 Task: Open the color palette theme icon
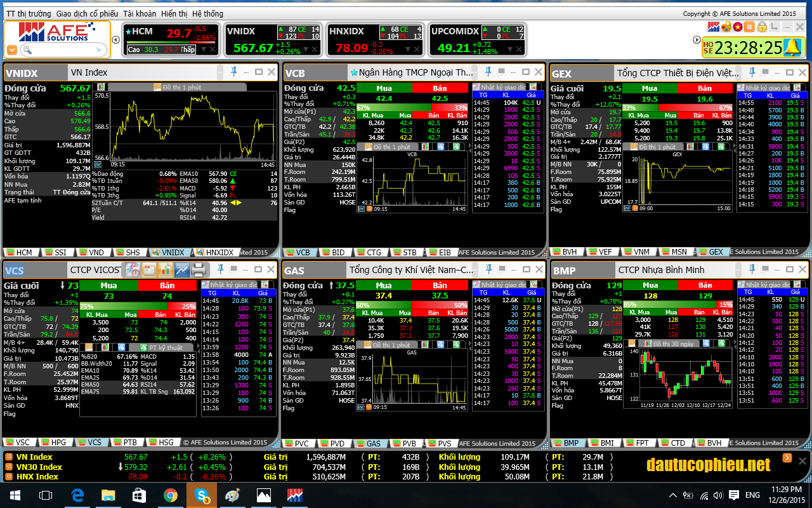tap(725, 27)
